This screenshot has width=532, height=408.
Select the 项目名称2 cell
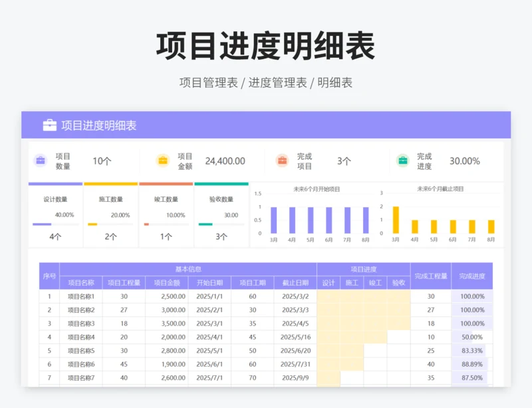(80, 309)
